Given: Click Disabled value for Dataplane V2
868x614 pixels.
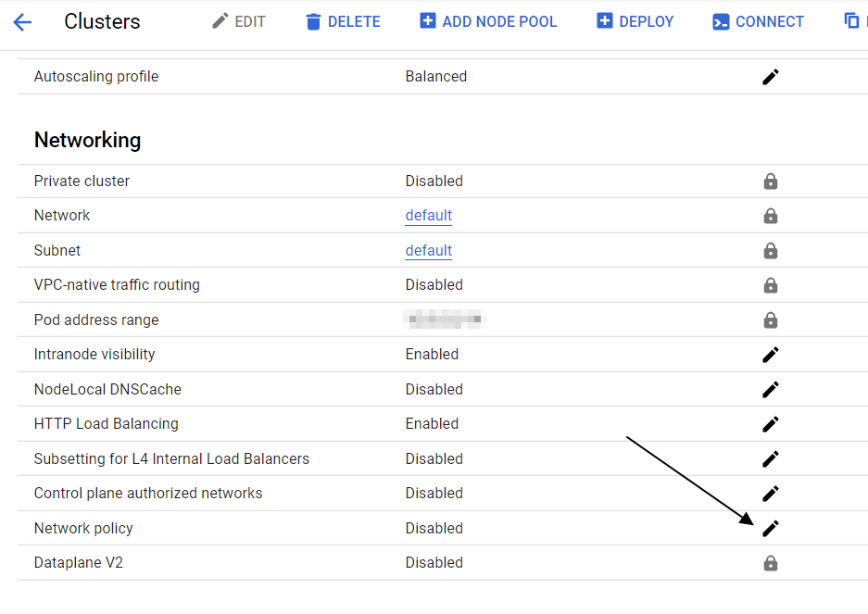Looking at the screenshot, I should click(434, 562).
